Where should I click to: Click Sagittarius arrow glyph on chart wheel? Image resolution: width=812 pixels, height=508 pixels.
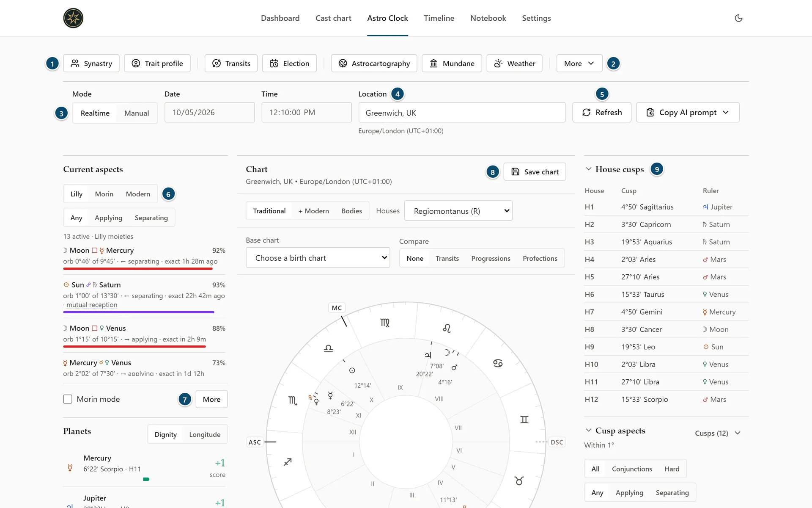pyautogui.click(x=288, y=462)
